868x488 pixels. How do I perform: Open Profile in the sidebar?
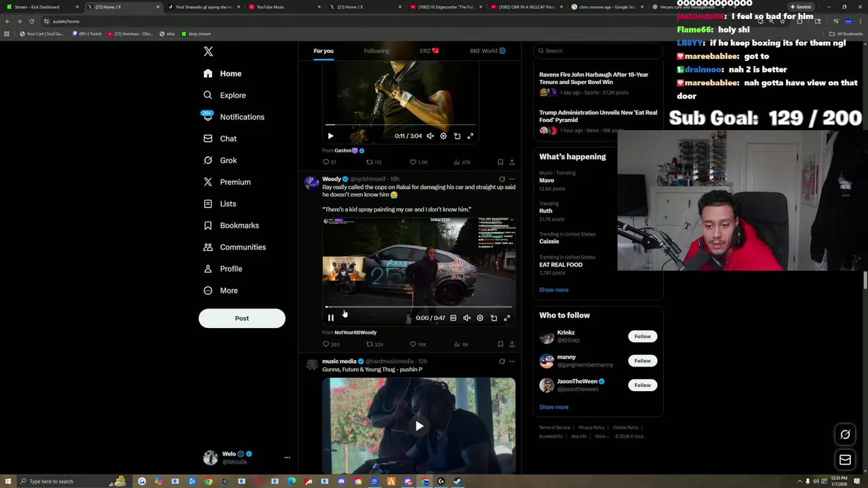click(x=223, y=269)
